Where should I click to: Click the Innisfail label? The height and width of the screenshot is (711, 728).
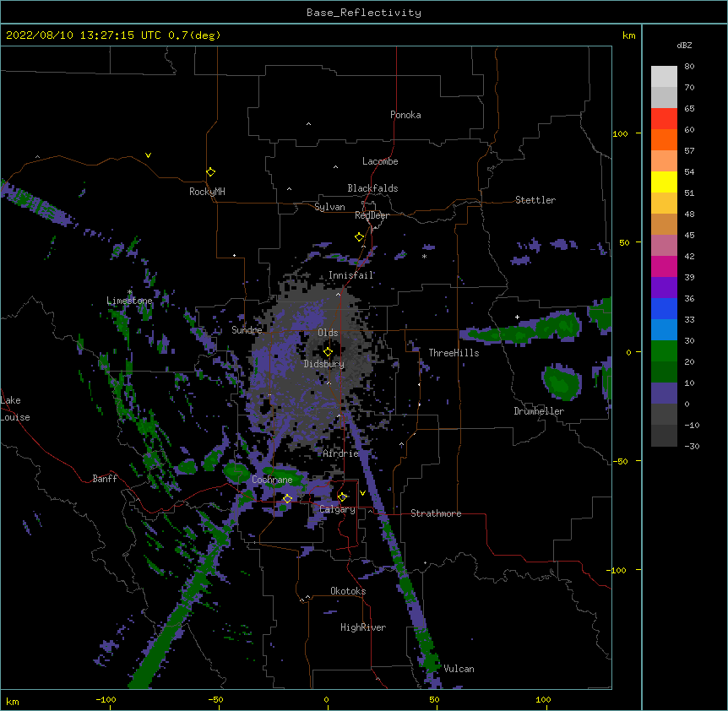(x=351, y=275)
